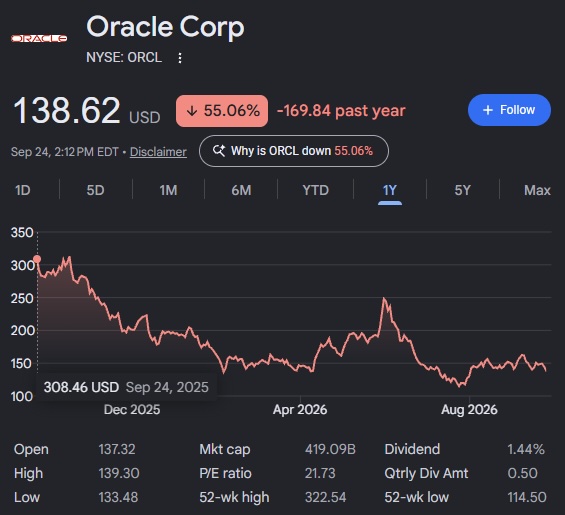The height and width of the screenshot is (515, 565).
Task: Select the 6M time range tab
Action: tap(241, 190)
